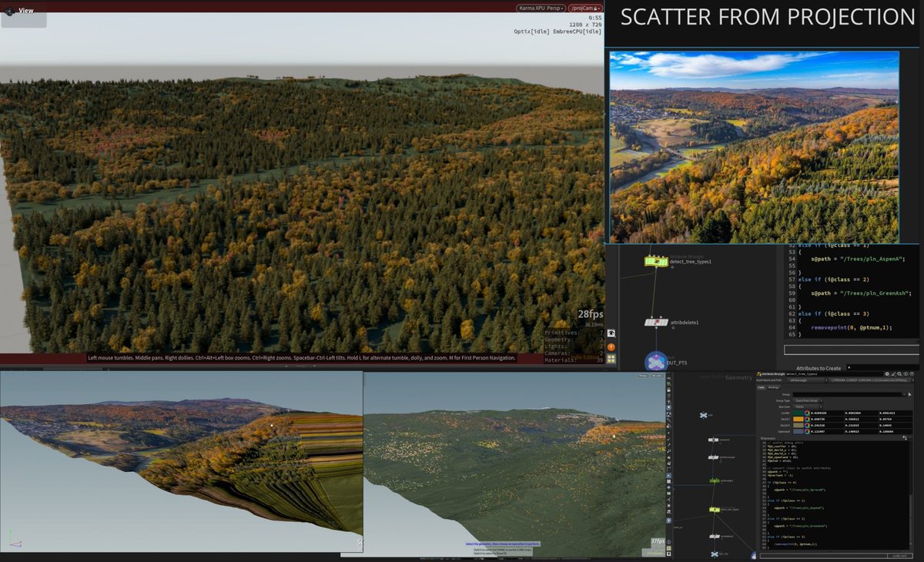The image size is (924, 562).
Task: Open the aerial forest reference photo
Action: click(x=754, y=147)
